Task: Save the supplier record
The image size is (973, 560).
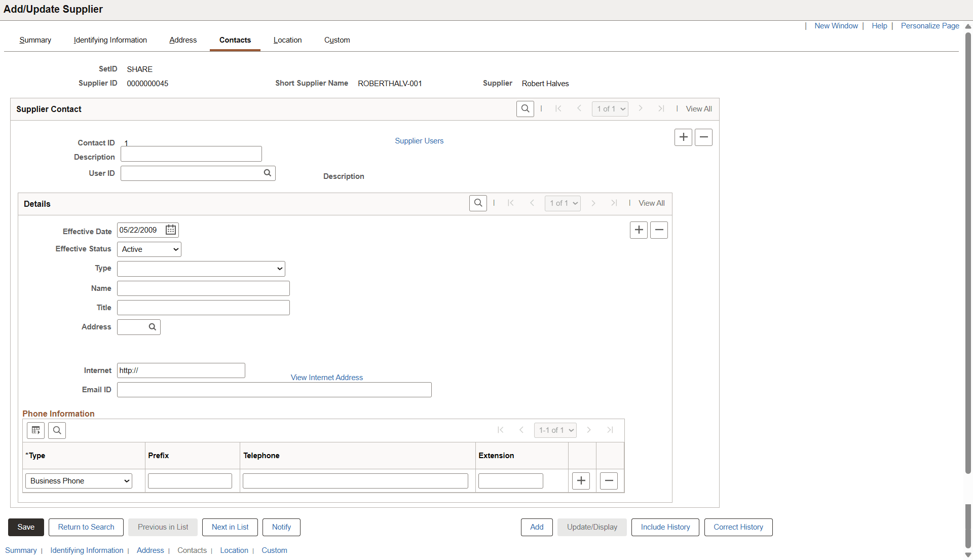Action: (x=25, y=527)
